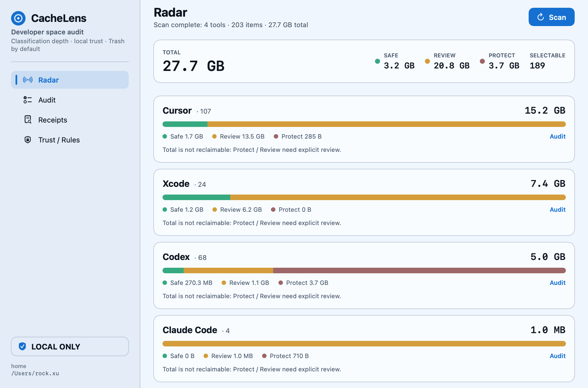Screen dimensions: 588x388
Task: Open Audit link for Xcode
Action: tap(557, 210)
